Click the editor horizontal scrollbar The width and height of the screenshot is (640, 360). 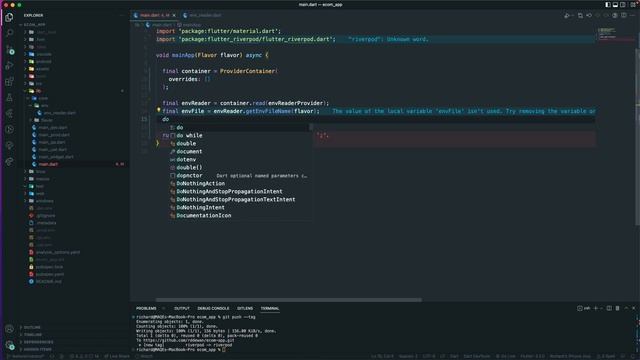(289, 300)
